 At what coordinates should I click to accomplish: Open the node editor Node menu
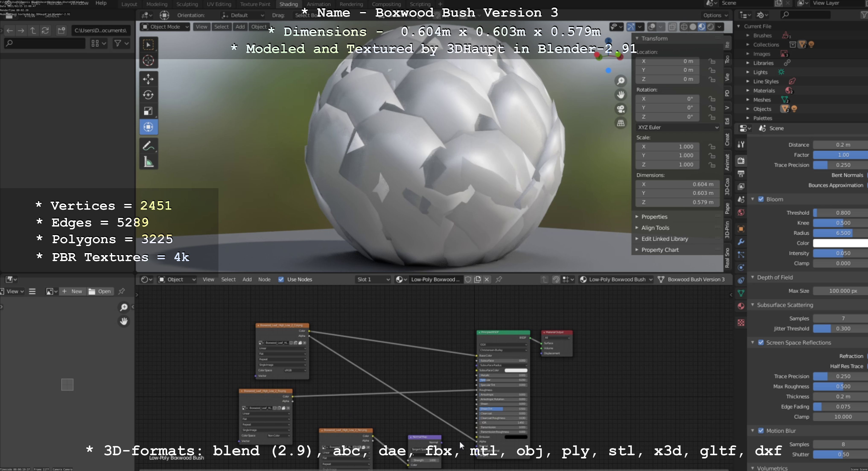pos(264,279)
